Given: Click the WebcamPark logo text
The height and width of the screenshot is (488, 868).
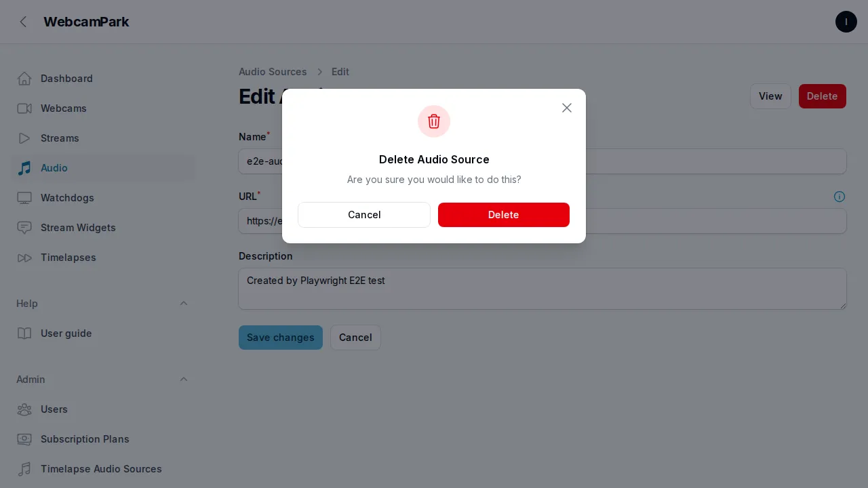Looking at the screenshot, I should coord(86,22).
